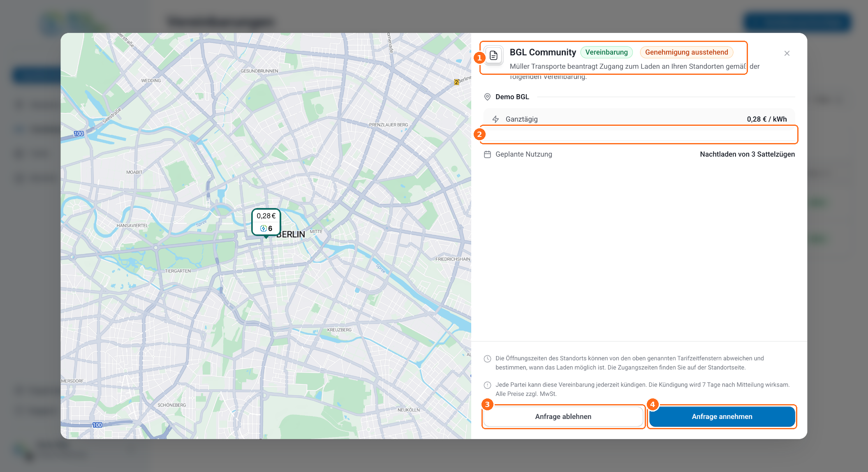Click the BERLIN label on the map
Viewport: 868px width, 472px height.
click(x=290, y=234)
